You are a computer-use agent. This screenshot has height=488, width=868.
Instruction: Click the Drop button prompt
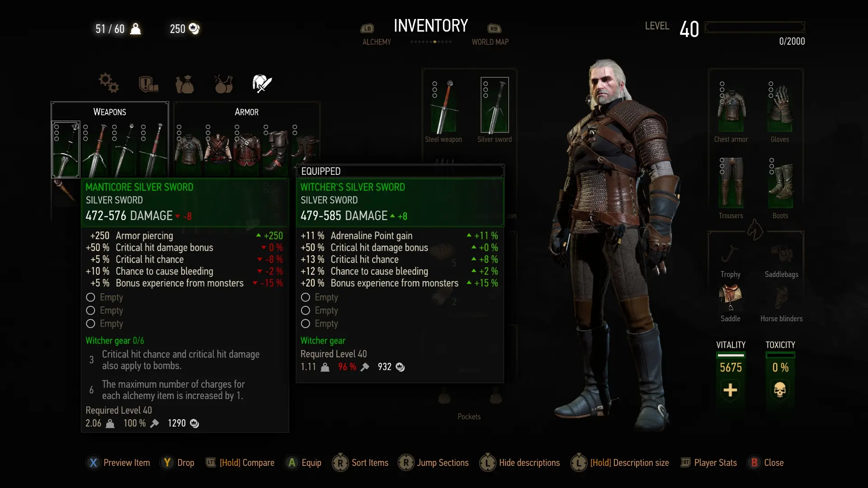(178, 463)
